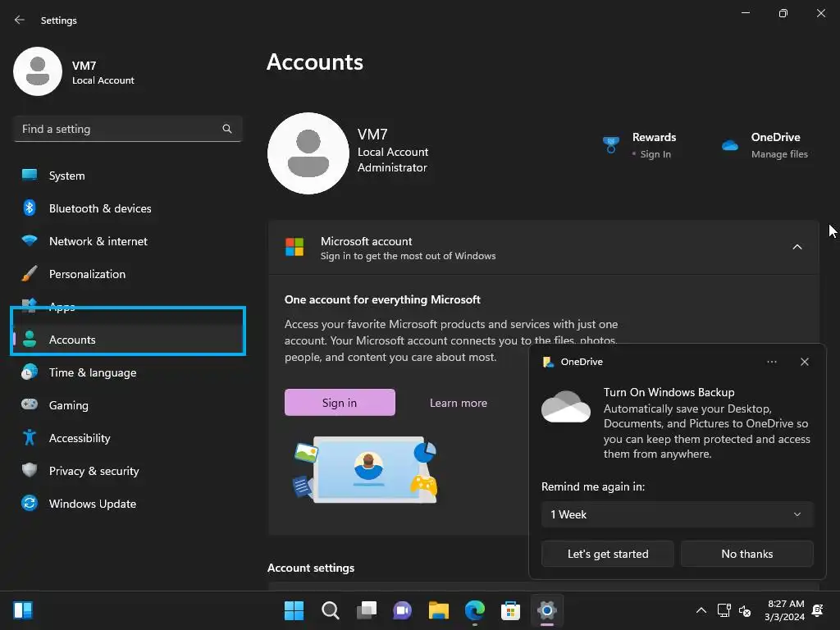Click the Windows Backup cloud graphic
Viewport: 840px width, 630px height.
566,407
